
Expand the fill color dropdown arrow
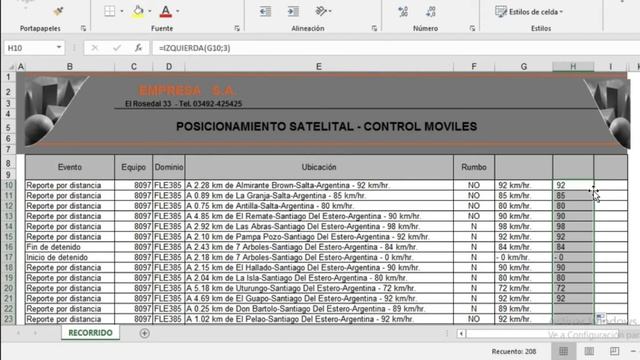pyautogui.click(x=150, y=11)
